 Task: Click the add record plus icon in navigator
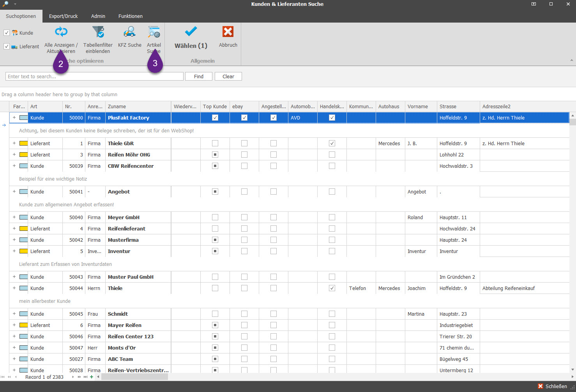point(92,377)
